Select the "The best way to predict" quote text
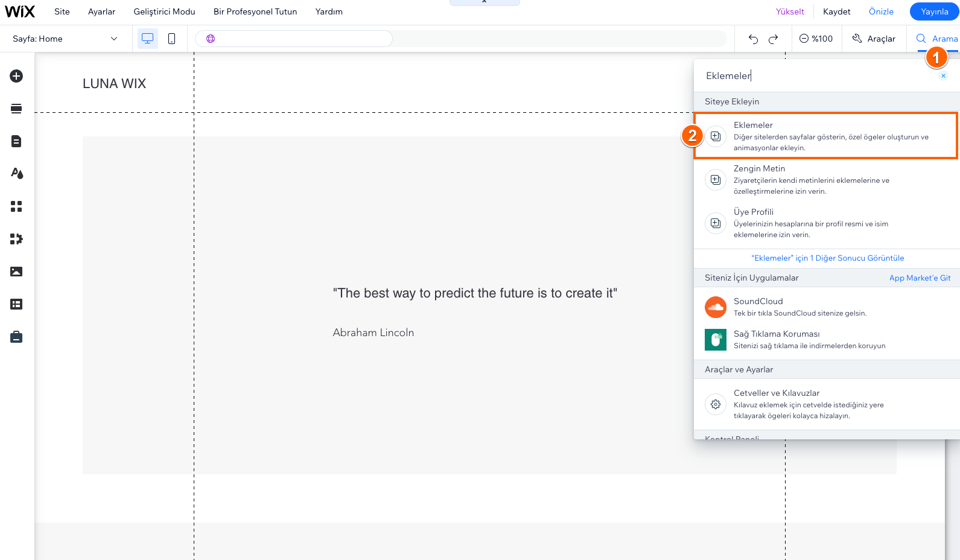Screen dimensions: 960x560 point(475,293)
